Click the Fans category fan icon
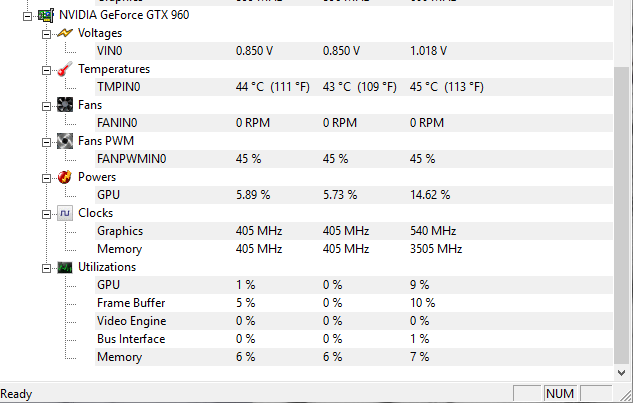The width and height of the screenshot is (633, 403). point(65,105)
